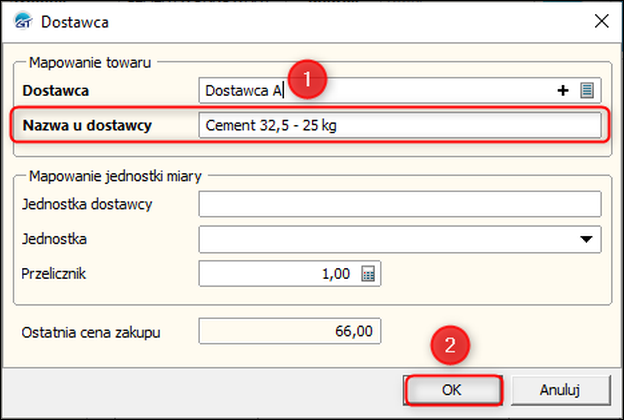Click the plus icon to add supplier
This screenshot has width=624, height=420.
(x=562, y=91)
